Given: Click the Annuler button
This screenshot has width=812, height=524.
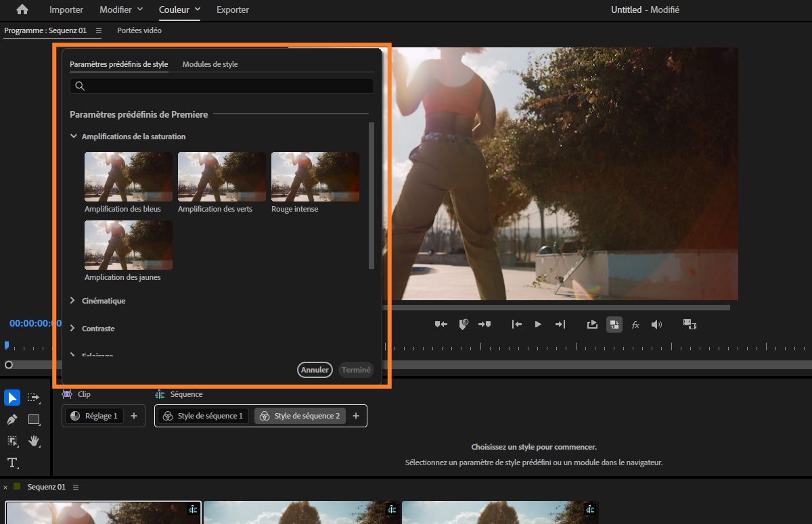Looking at the screenshot, I should pos(315,370).
